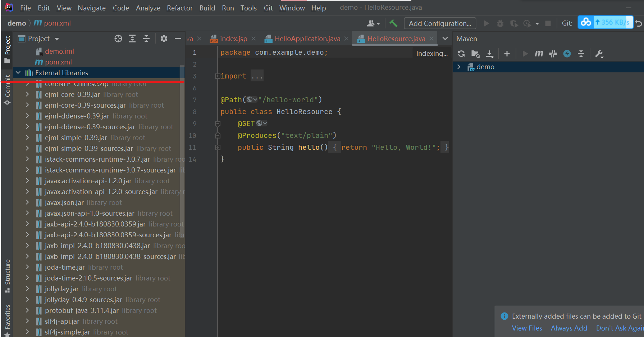This screenshot has height=337, width=644.
Task: Switch to HelloApplication.java tab
Action: (307, 39)
